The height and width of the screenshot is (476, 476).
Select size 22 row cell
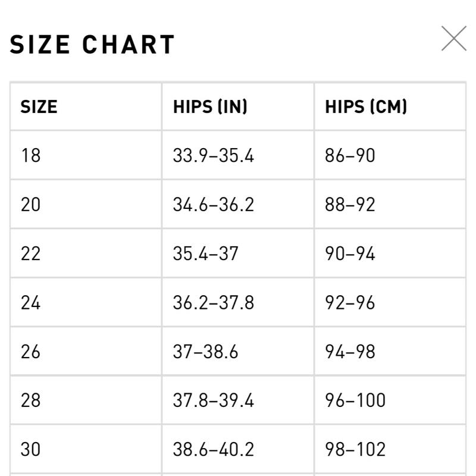(86, 253)
